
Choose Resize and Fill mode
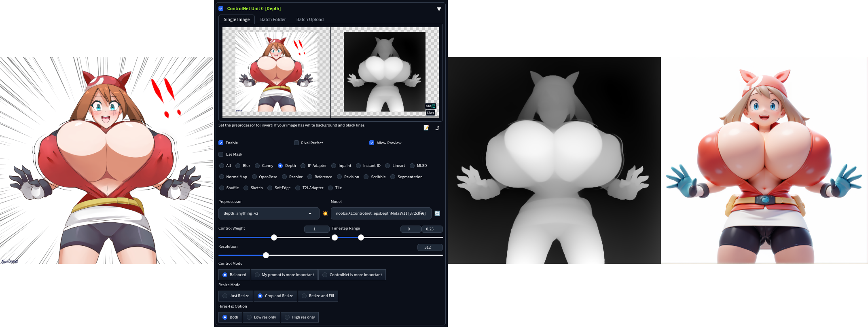coord(318,296)
